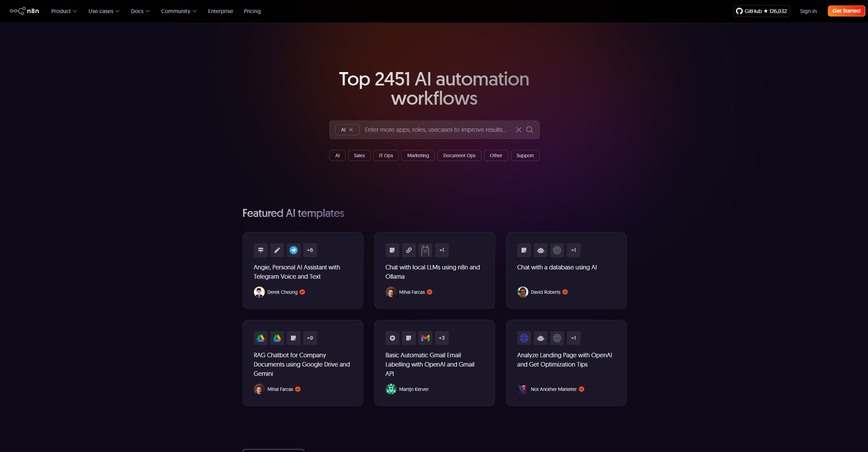Click the Ollama llama icon on the local LLMs card
Screen dimensions: 868x452
(x=425, y=250)
